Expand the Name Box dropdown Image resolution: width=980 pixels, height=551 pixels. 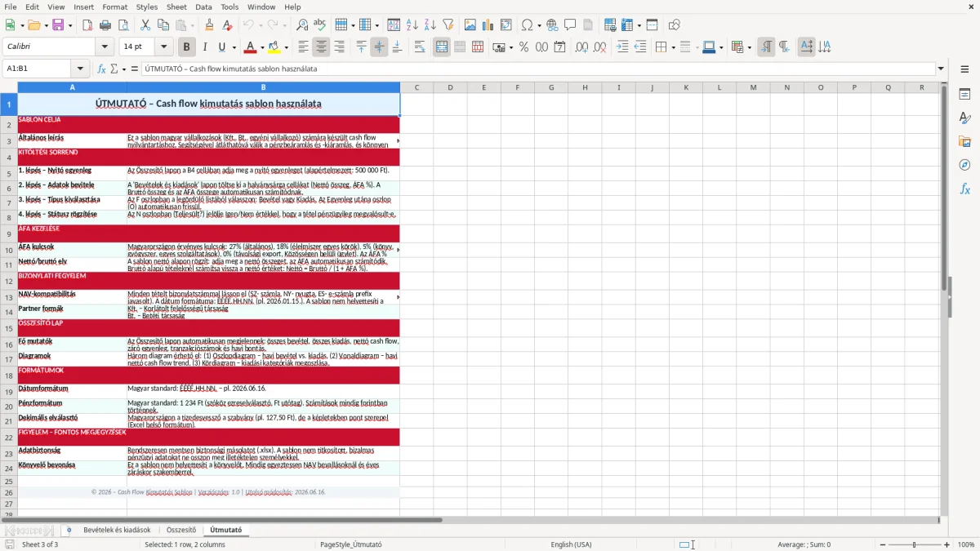pos(80,69)
